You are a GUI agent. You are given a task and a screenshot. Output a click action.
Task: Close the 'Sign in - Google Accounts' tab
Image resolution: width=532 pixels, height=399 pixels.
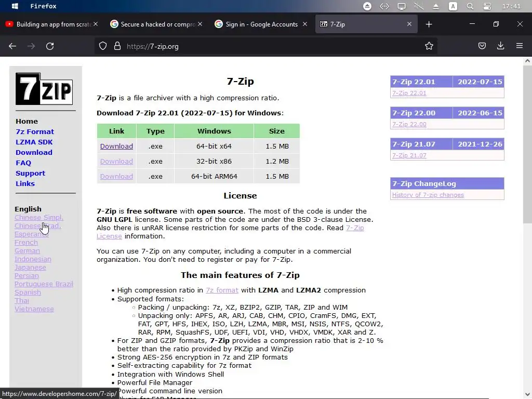pos(304,24)
